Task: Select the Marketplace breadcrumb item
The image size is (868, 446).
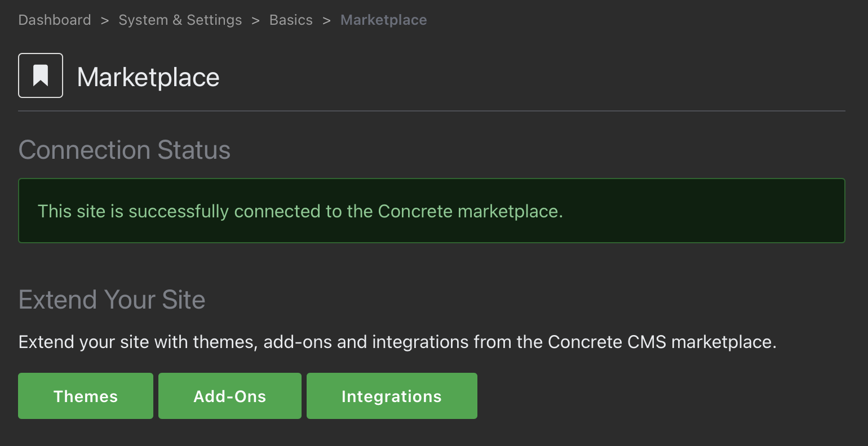Action: [384, 20]
